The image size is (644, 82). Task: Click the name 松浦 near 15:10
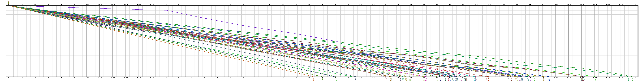click(487, 80)
